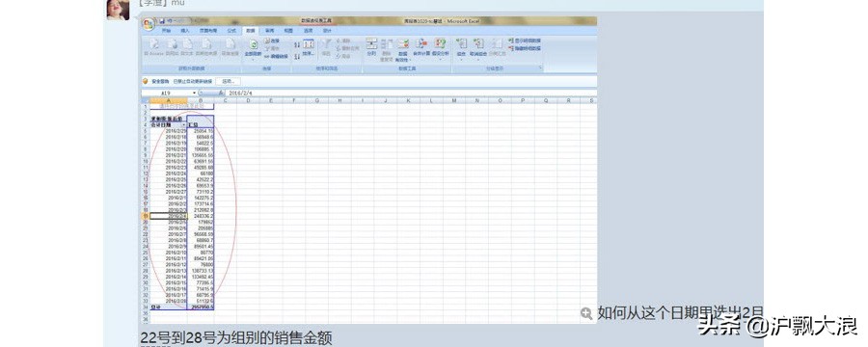Click poster avatar thumbnail
Screen dimensions: 868x347
click(118, 10)
